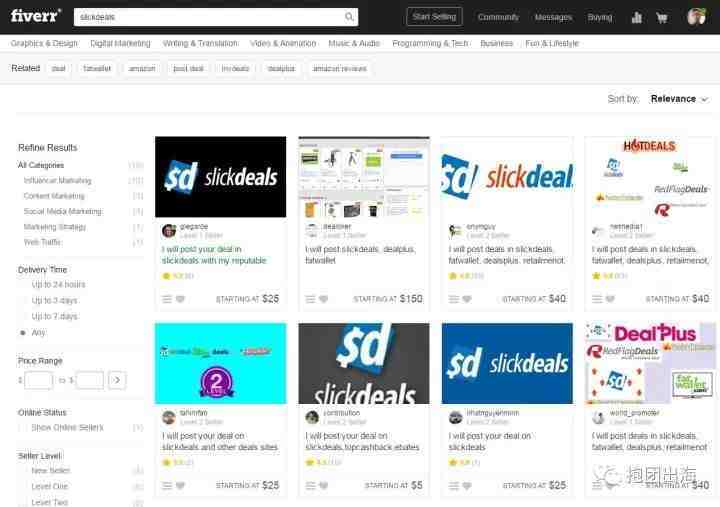Click the first seller's avatar under black slickdeals card

169,231
